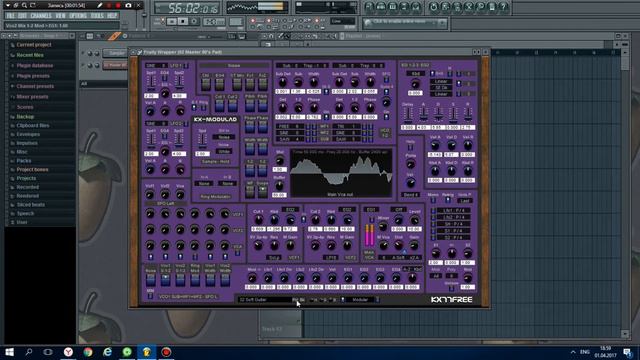Open the red recorder app on taskbar
This screenshot has height=360, width=640.
coord(166,352)
